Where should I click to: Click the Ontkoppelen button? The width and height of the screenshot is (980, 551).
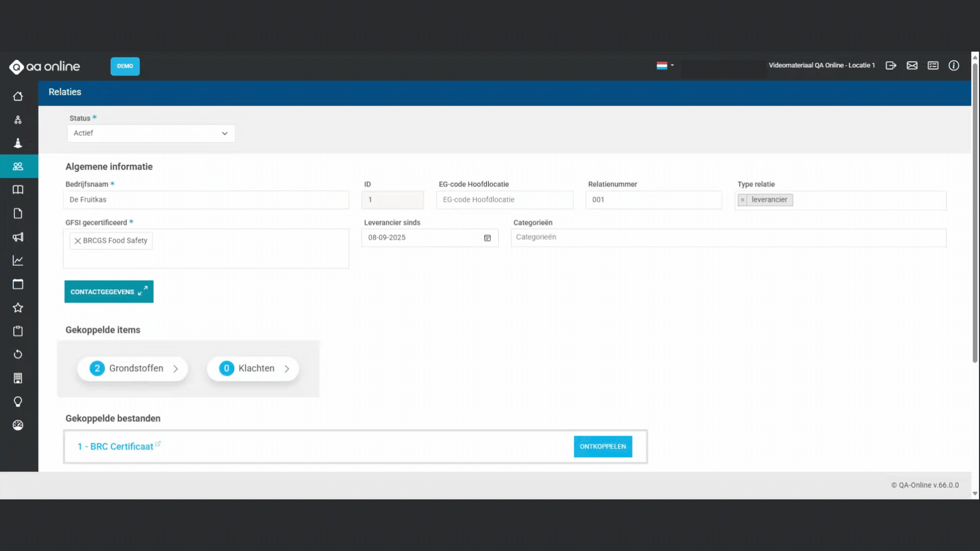click(602, 446)
